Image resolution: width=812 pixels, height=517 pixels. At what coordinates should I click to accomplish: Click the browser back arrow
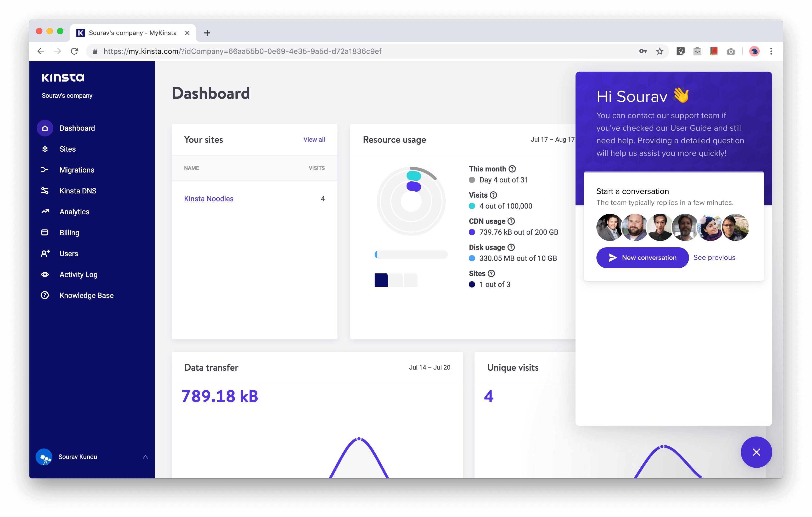click(41, 51)
